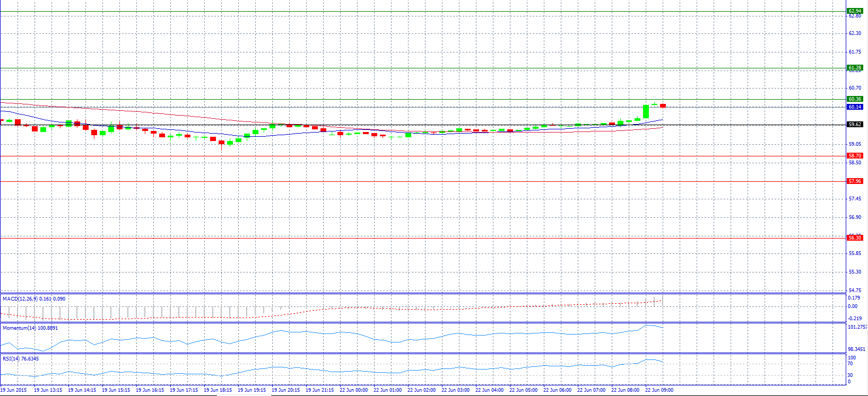868x396 pixels.
Task: Click the 62.30 price scale value
Action: [x=855, y=33]
